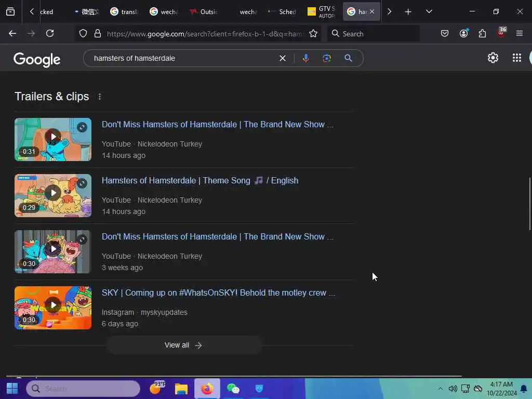Open File Explorer from taskbar
Viewport: 532px width, 399px height.
(x=181, y=389)
